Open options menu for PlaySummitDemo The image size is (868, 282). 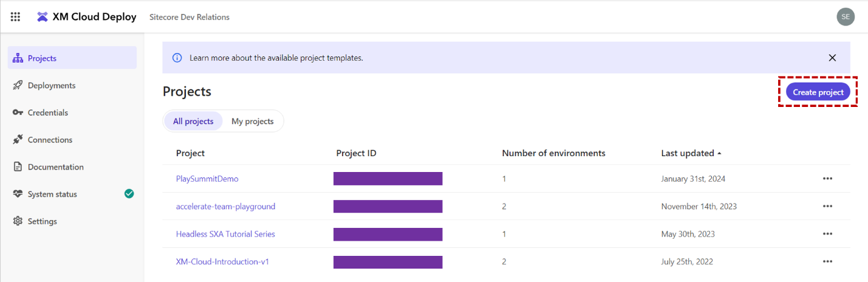[x=827, y=179]
